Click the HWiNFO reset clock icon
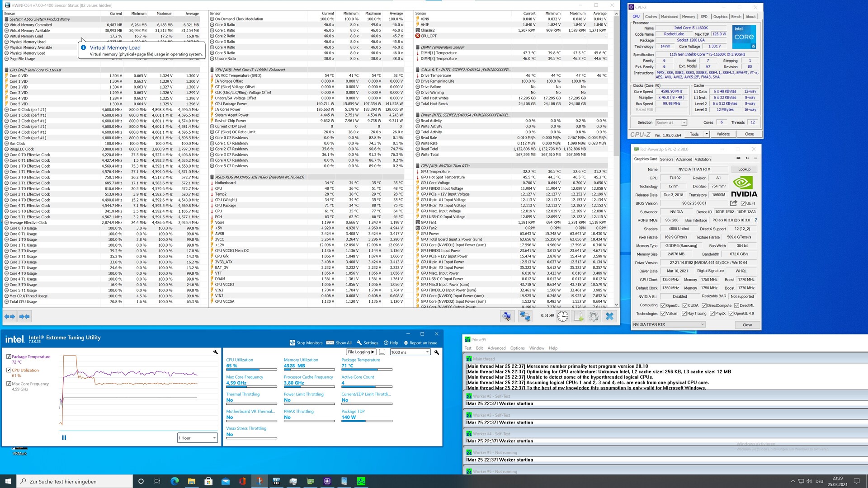The width and height of the screenshot is (868, 488). point(562,317)
